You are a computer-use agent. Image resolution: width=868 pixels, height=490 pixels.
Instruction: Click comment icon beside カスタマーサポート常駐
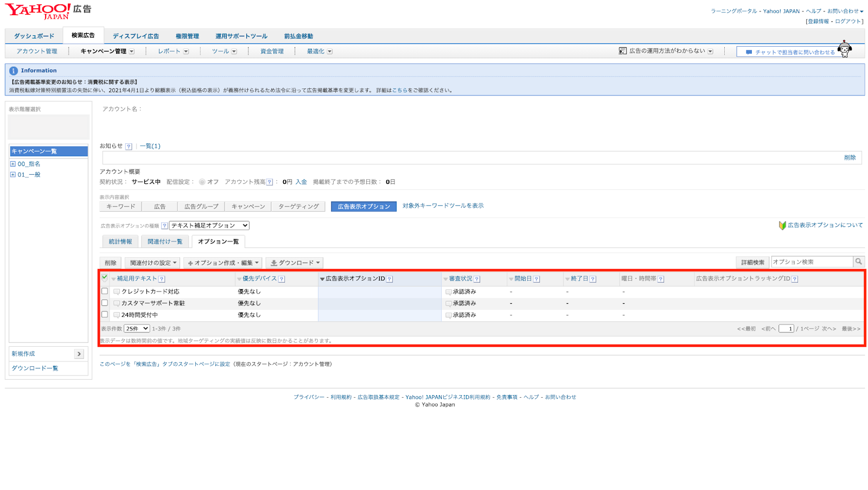pyautogui.click(x=117, y=303)
